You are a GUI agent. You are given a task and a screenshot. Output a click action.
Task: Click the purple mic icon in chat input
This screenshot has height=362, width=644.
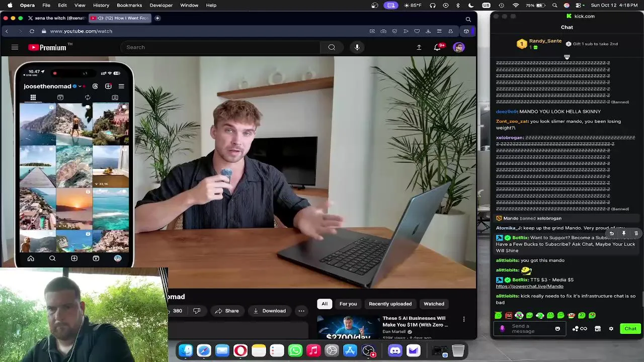click(502, 329)
